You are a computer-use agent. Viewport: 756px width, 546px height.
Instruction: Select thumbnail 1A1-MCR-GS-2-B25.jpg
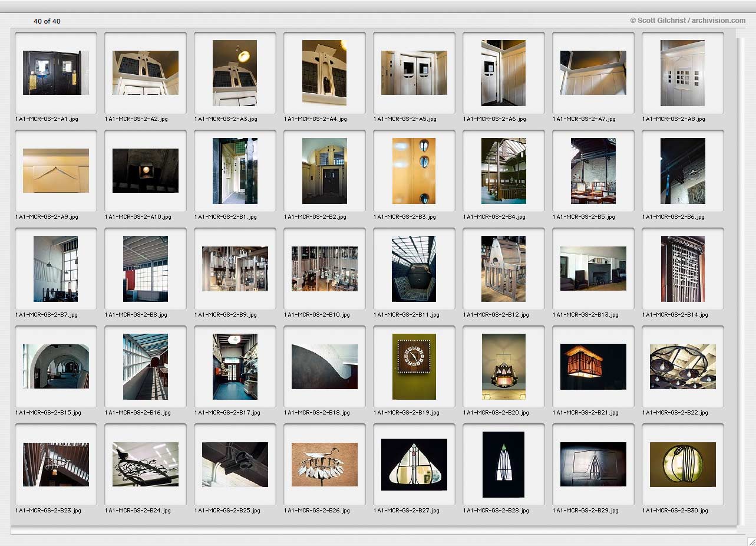point(235,465)
